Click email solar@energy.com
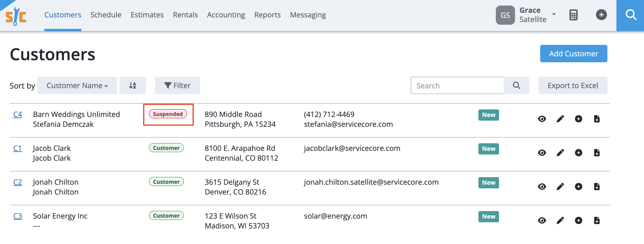 pos(335,216)
